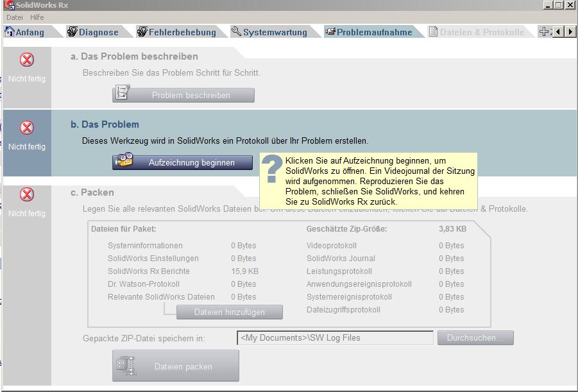Click the Dateizugriffsprotokoll row label
The image size is (578, 392).
coord(343,310)
